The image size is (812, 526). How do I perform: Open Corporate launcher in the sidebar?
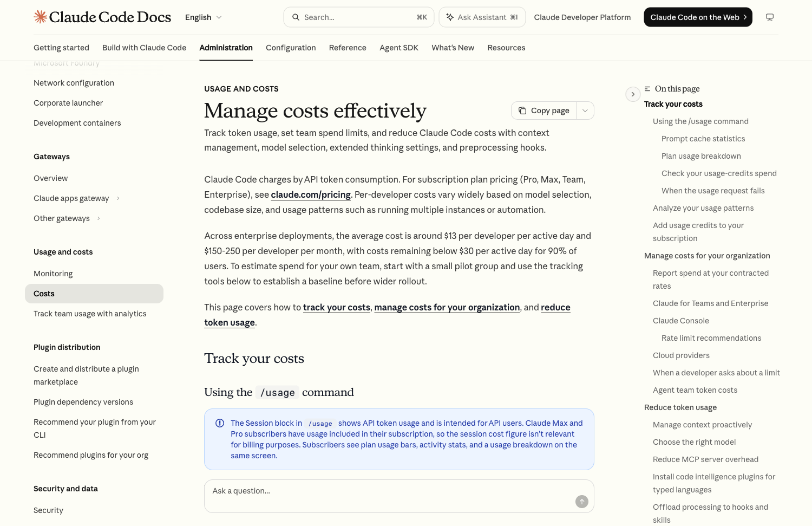[68, 103]
